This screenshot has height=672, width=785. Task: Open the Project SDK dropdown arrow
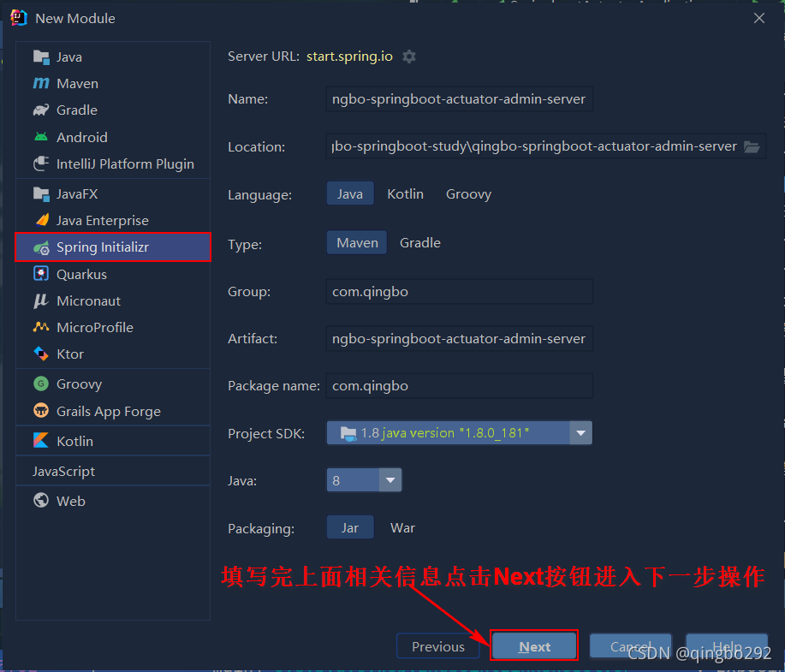(580, 433)
